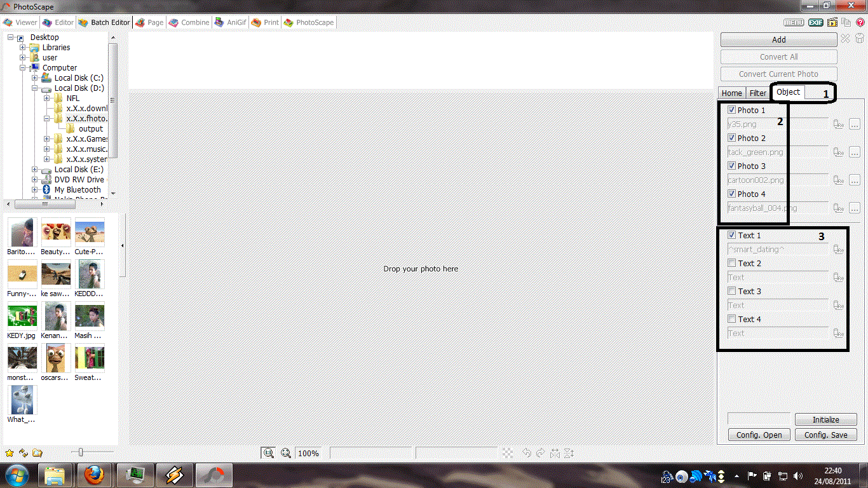Click the Text 1 settings icon
Image resolution: width=868 pixels, height=488 pixels.
[x=839, y=250]
